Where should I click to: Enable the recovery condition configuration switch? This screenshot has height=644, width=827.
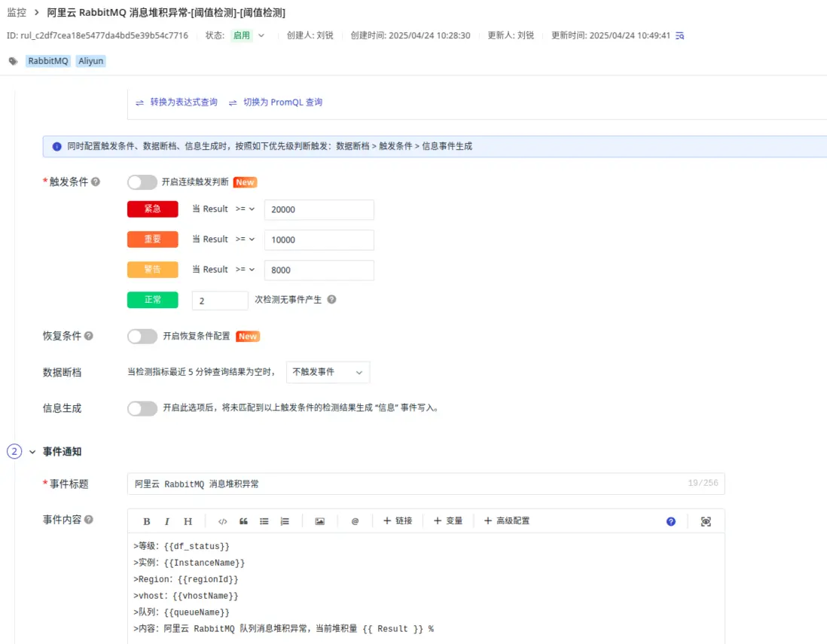[x=142, y=336]
